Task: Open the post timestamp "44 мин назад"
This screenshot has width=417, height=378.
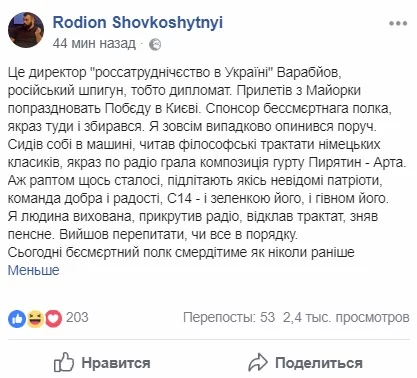Action: pos(94,43)
